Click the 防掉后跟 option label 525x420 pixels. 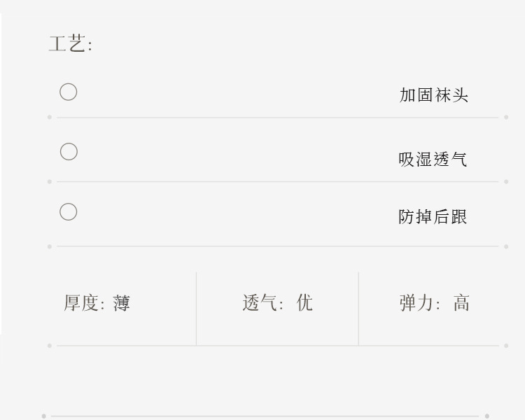pos(433,217)
